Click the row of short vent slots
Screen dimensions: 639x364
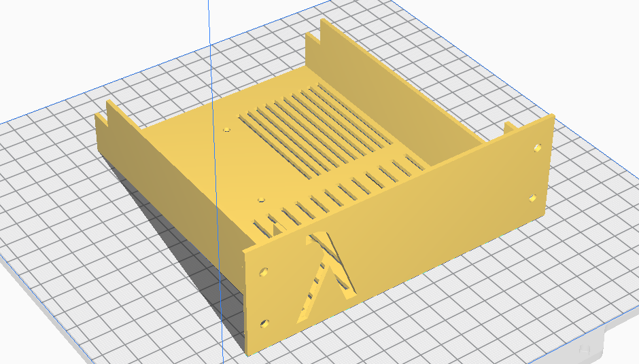339,196
